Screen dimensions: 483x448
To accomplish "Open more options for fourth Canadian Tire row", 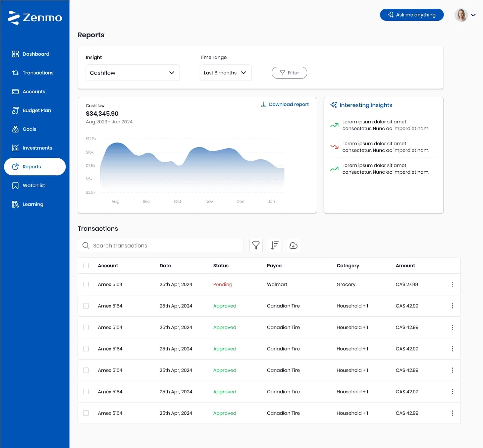I will (452, 370).
